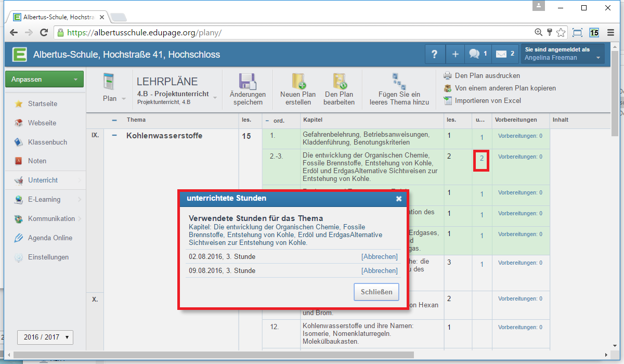Open the 2016 / 2017 school year dropdown
Viewport: 624px width, 364px height.
tap(45, 337)
